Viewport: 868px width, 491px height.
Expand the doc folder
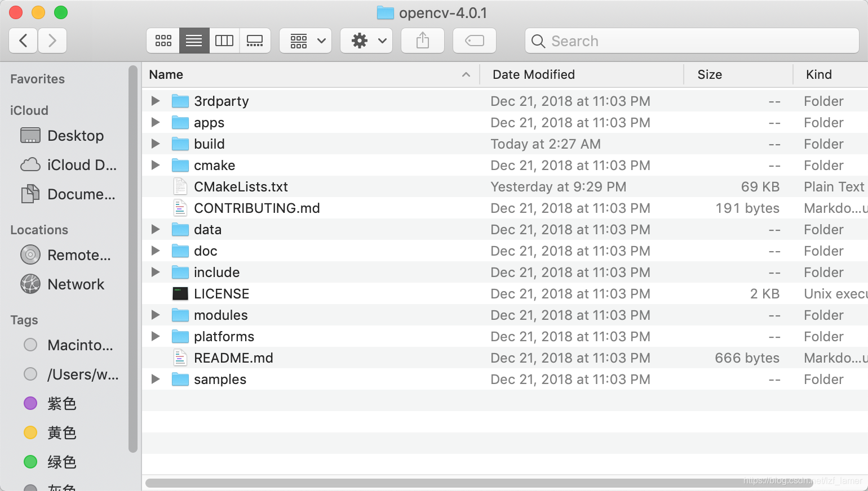(x=156, y=251)
